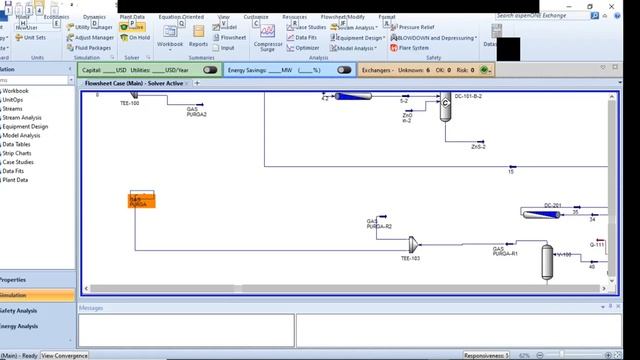The image size is (640, 360).
Task: Open Adjust Manager
Action: tap(90, 38)
